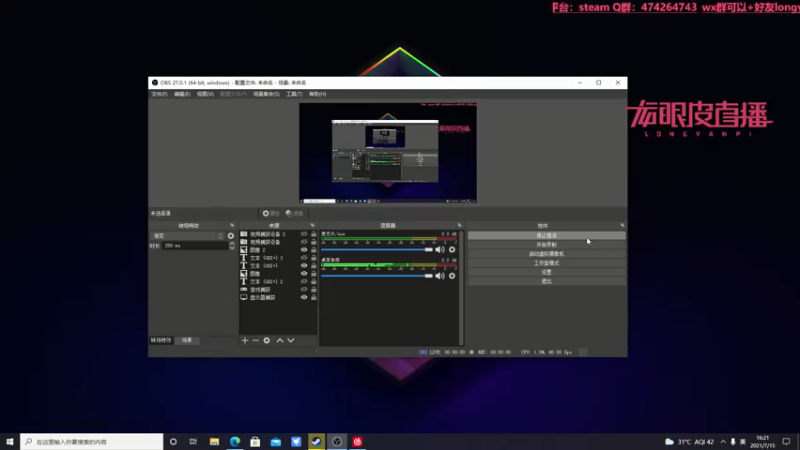Undock the 转场特效 panel float icon
Screen dimensions: 800x450
coord(232,225)
